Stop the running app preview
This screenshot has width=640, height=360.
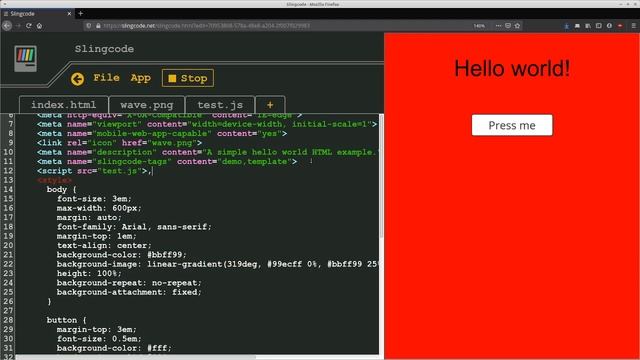(x=188, y=78)
